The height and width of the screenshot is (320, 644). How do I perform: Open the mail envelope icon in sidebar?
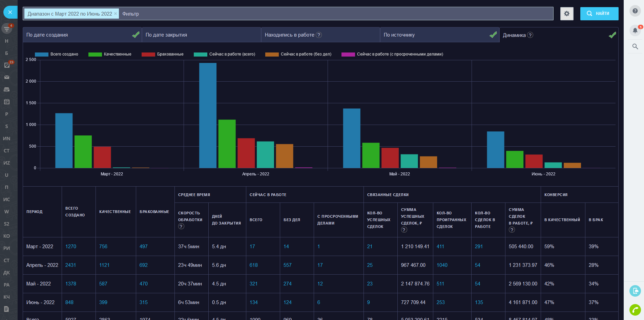(x=7, y=77)
